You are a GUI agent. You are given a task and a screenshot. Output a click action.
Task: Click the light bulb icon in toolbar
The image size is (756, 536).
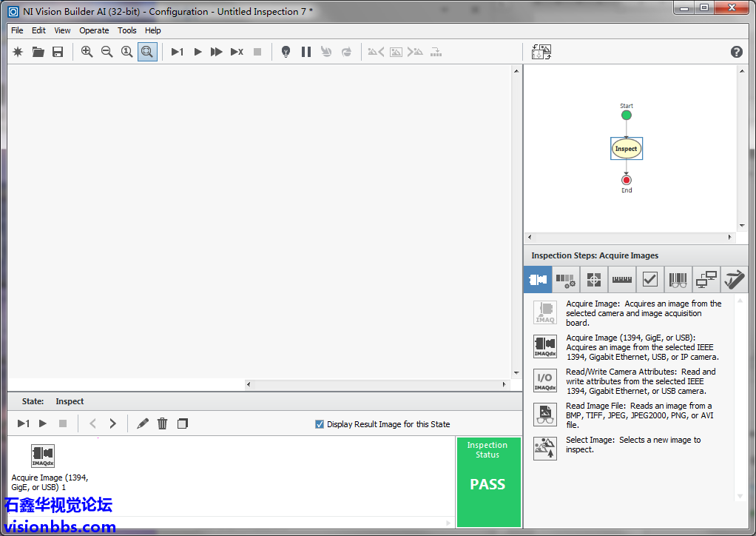point(286,52)
